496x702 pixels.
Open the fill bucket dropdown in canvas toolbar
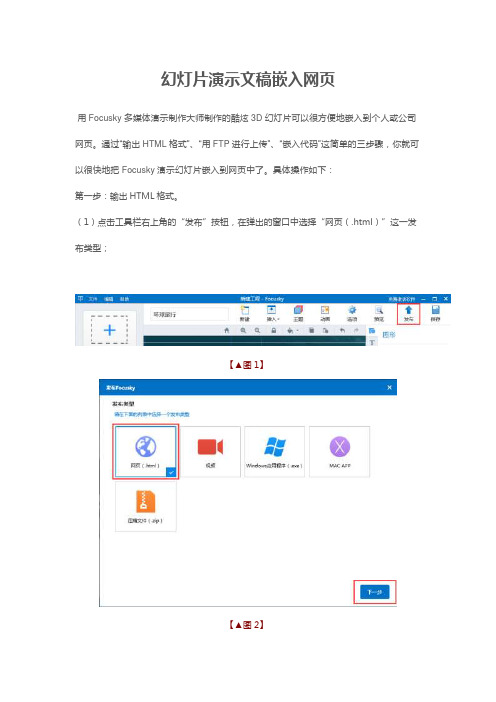(292, 330)
